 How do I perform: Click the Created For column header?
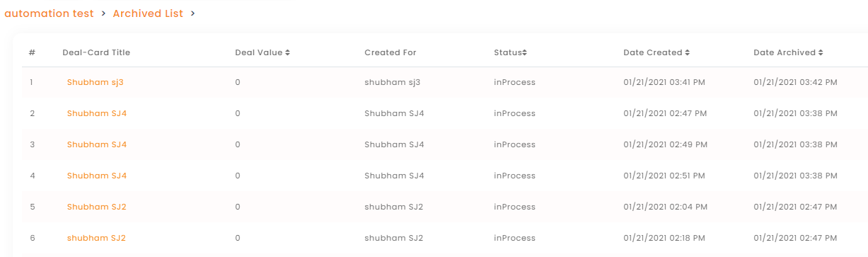click(x=390, y=52)
